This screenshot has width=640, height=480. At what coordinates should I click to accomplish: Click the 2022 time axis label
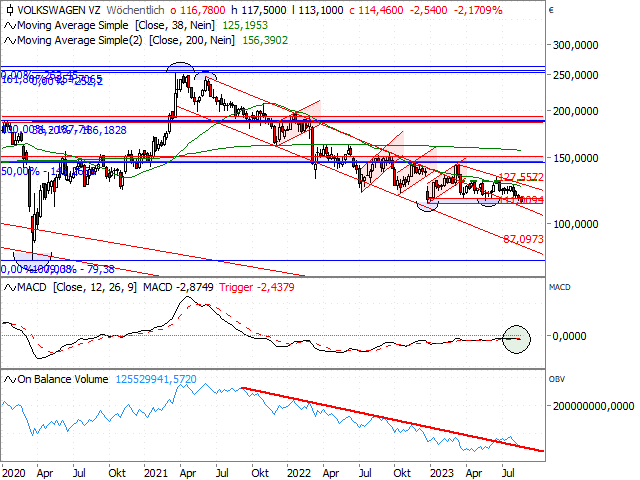299,473
